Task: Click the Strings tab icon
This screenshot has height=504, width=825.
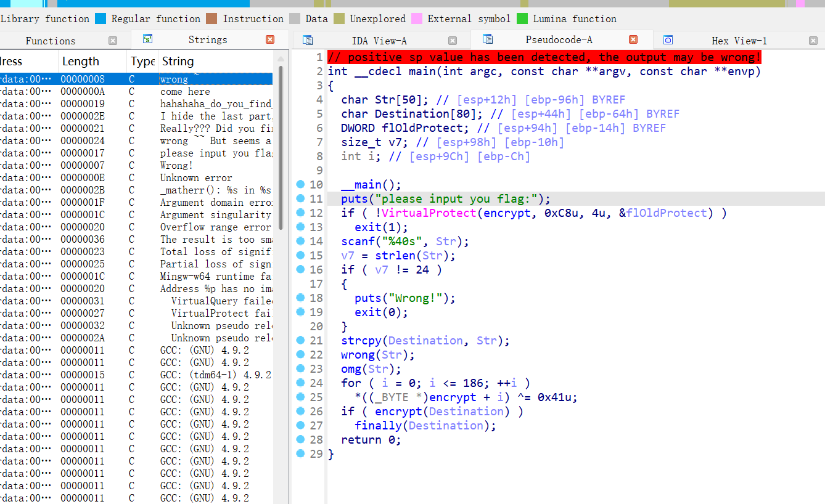Action: (147, 39)
